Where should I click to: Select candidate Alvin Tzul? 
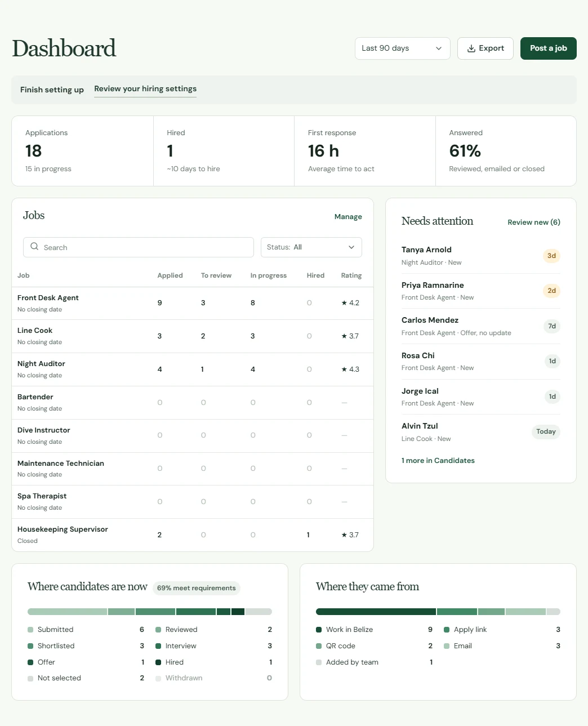[x=481, y=432]
